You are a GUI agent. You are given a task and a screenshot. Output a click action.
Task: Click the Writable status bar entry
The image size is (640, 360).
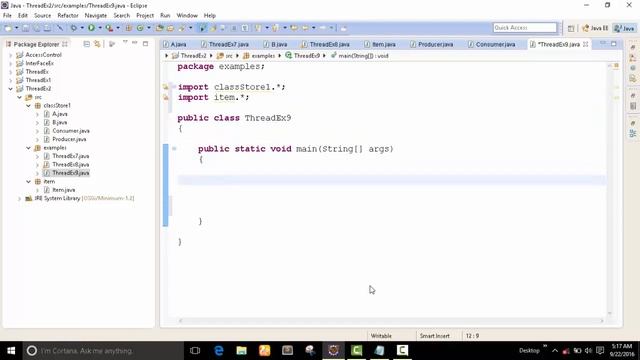(x=381, y=336)
